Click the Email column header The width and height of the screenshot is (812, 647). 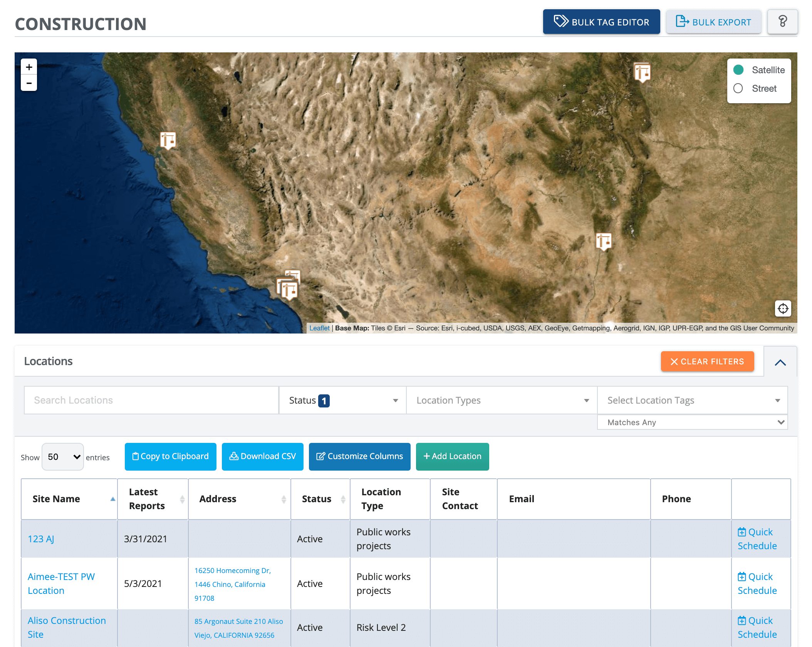[x=574, y=499]
